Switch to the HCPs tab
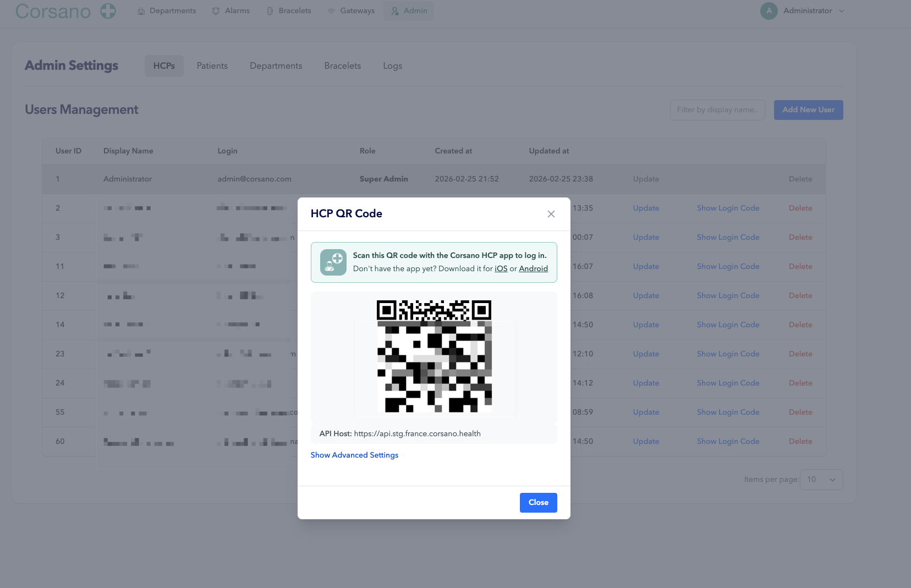This screenshot has height=588, width=911. [x=164, y=66]
